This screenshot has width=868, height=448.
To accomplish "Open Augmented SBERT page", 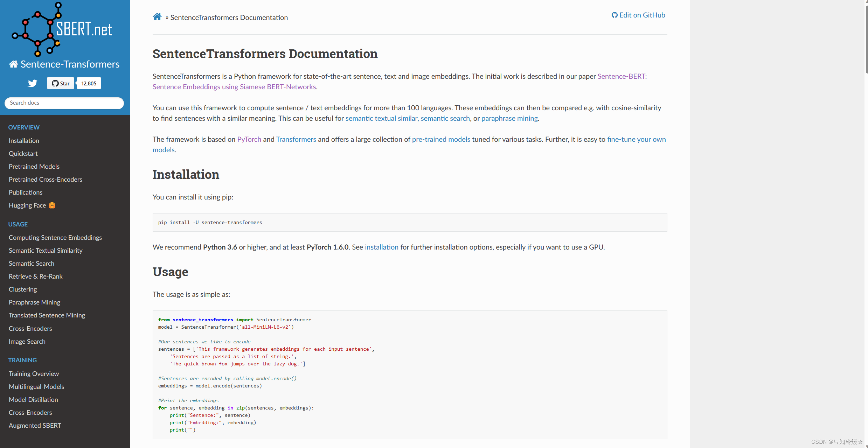I will pyautogui.click(x=35, y=425).
